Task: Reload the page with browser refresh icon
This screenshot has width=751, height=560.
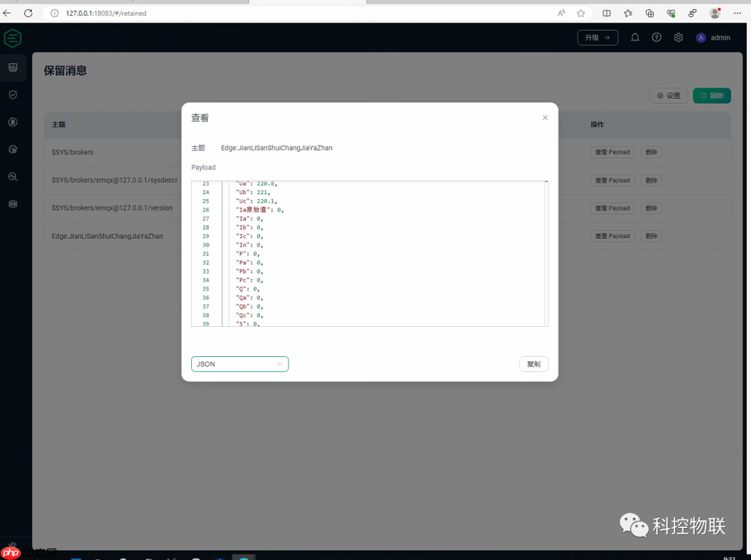Action: (29, 13)
